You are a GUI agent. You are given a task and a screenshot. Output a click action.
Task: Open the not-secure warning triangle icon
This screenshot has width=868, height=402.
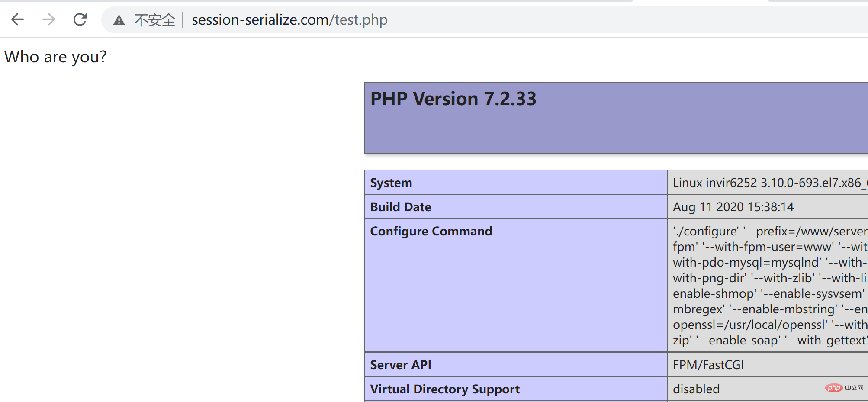(119, 20)
